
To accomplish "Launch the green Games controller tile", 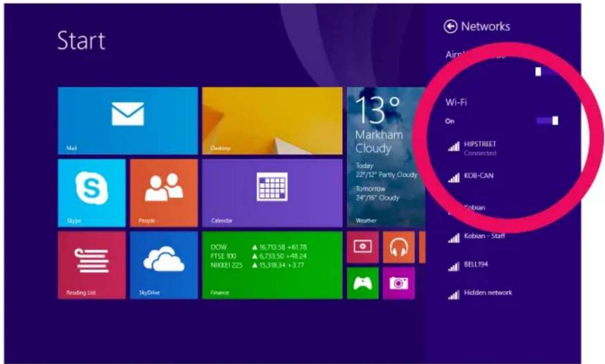I will click(363, 284).
